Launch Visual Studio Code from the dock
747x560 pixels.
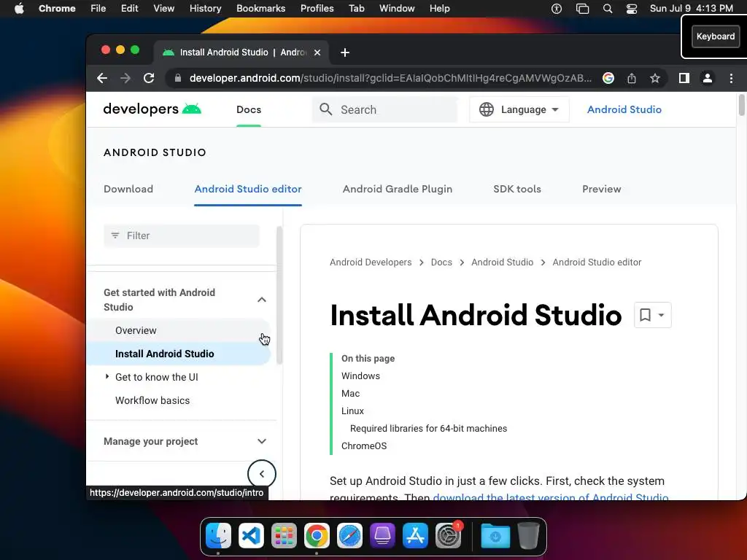251,536
